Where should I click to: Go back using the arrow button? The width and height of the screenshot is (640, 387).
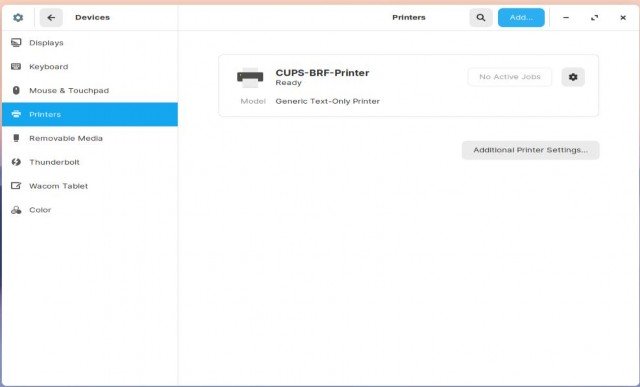point(51,18)
